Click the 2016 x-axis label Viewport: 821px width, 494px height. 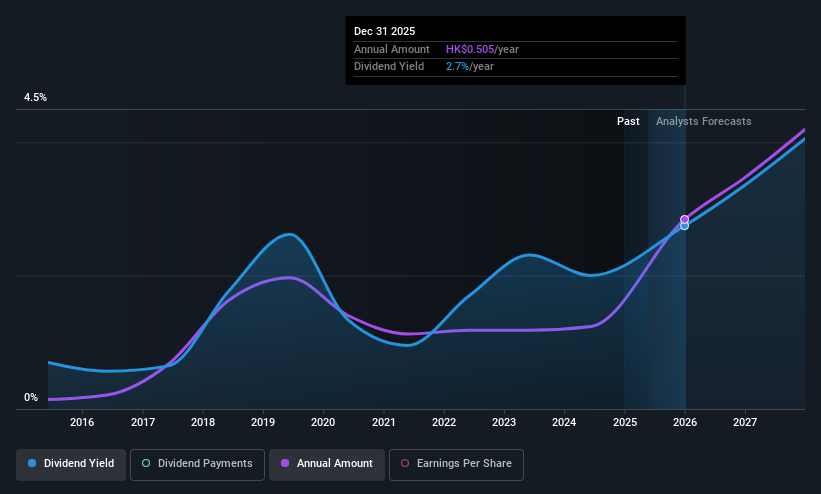click(x=82, y=422)
